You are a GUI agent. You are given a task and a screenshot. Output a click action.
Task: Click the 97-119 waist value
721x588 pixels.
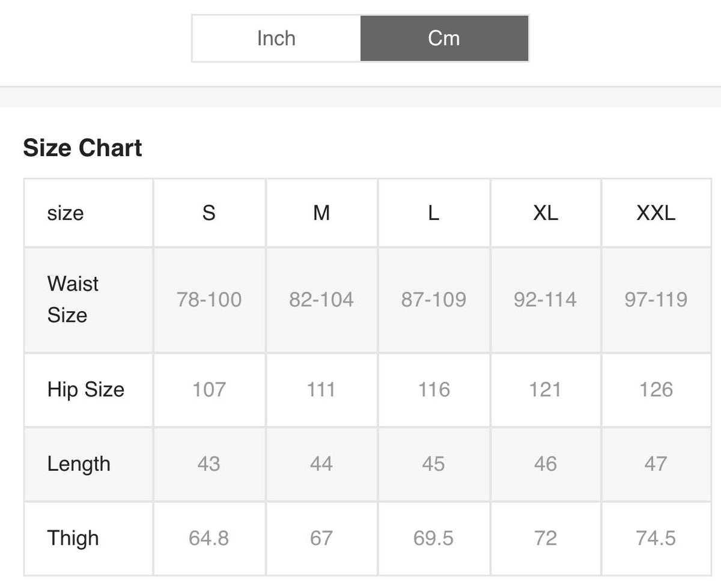(x=656, y=299)
